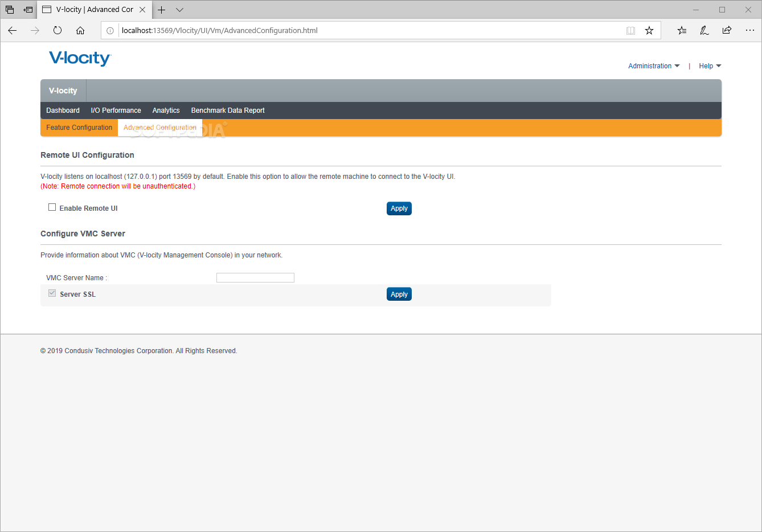The image size is (762, 532).
Task: Open the I/O Performance page
Action: [116, 111]
